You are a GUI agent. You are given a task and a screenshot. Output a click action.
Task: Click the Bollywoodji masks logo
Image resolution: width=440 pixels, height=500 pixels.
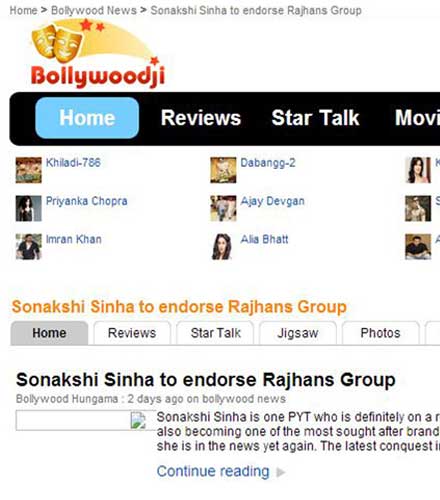click(97, 53)
